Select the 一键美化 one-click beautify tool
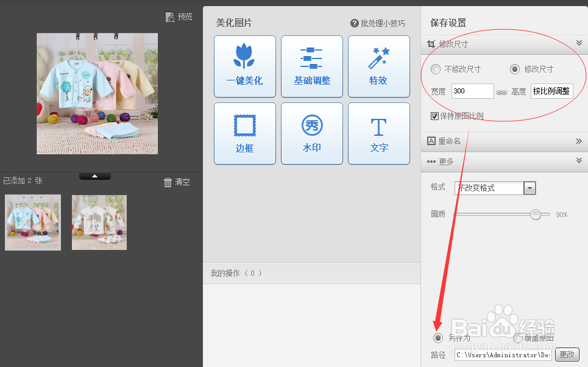Viewport: 588px width, 367px height. (244, 66)
